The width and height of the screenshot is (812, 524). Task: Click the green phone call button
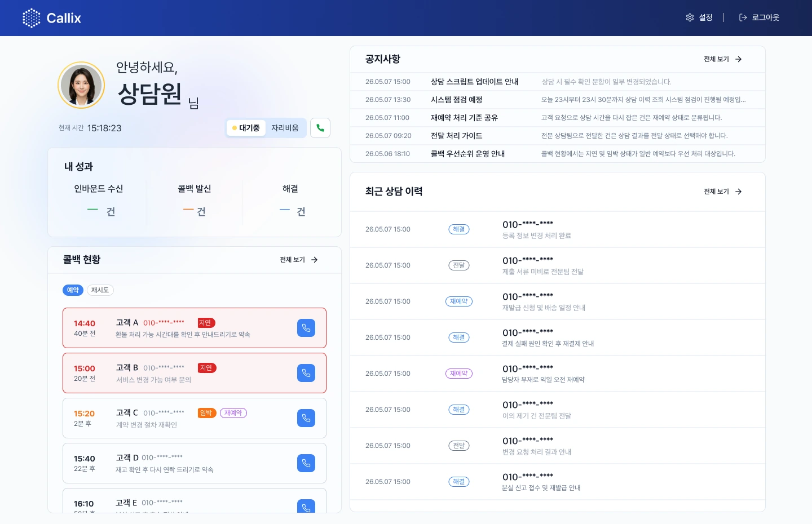pyautogui.click(x=320, y=128)
